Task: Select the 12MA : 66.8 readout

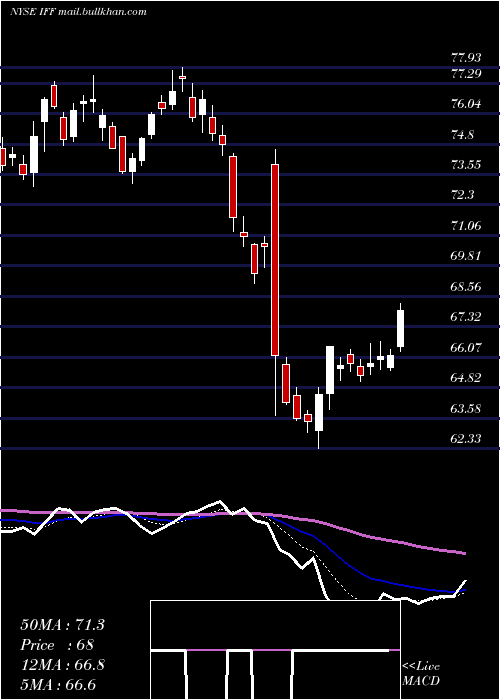Action: point(62,665)
